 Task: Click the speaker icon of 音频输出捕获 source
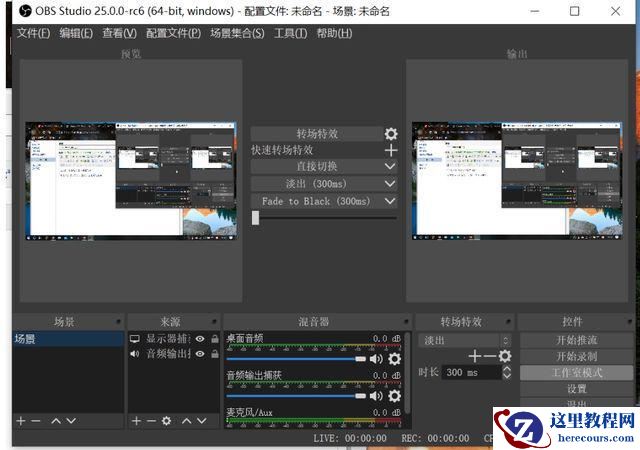click(135, 354)
